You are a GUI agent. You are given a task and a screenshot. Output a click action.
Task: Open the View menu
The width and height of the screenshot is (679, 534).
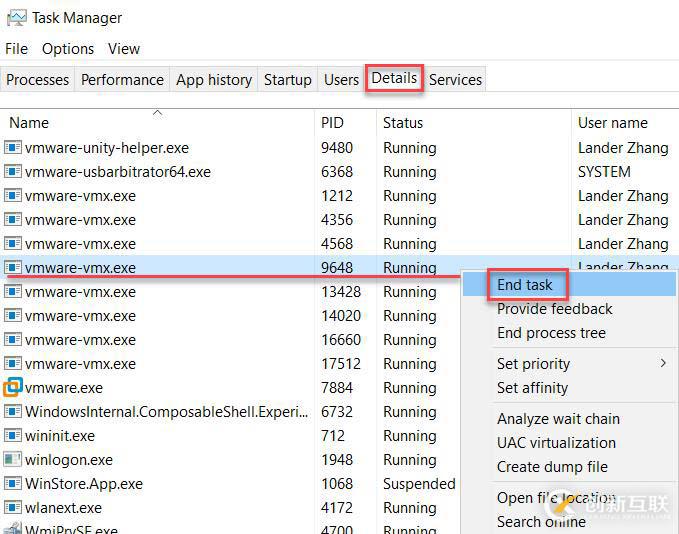coord(124,49)
